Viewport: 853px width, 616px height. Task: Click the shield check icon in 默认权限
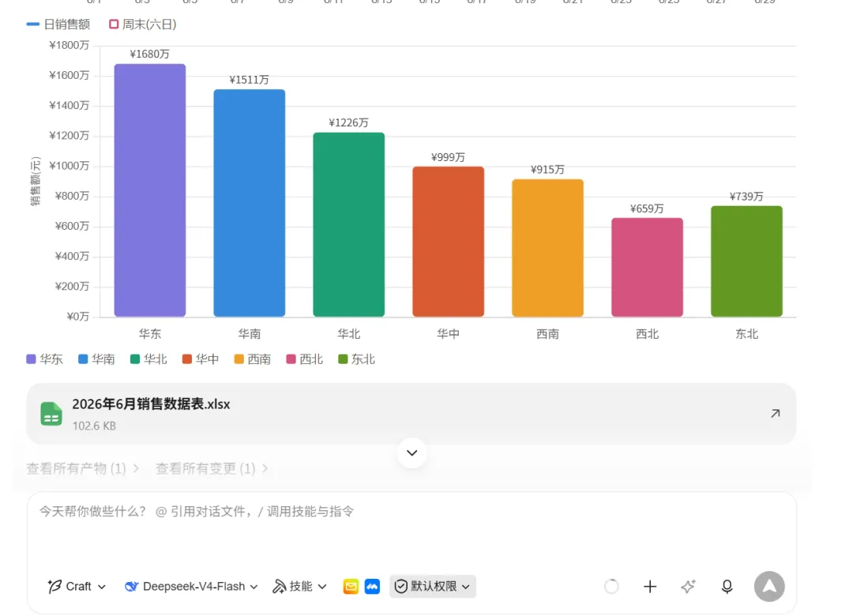pyautogui.click(x=401, y=586)
